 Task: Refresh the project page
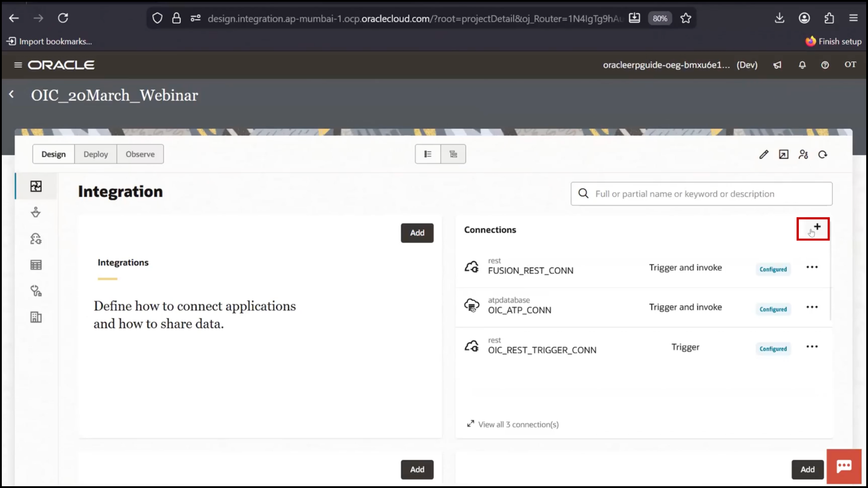pyautogui.click(x=823, y=155)
